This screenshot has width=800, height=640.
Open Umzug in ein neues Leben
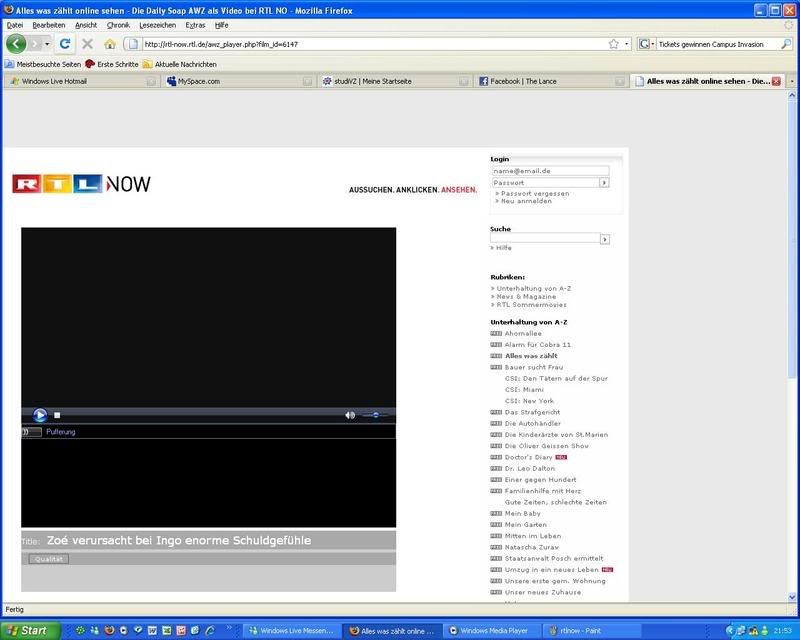552,569
